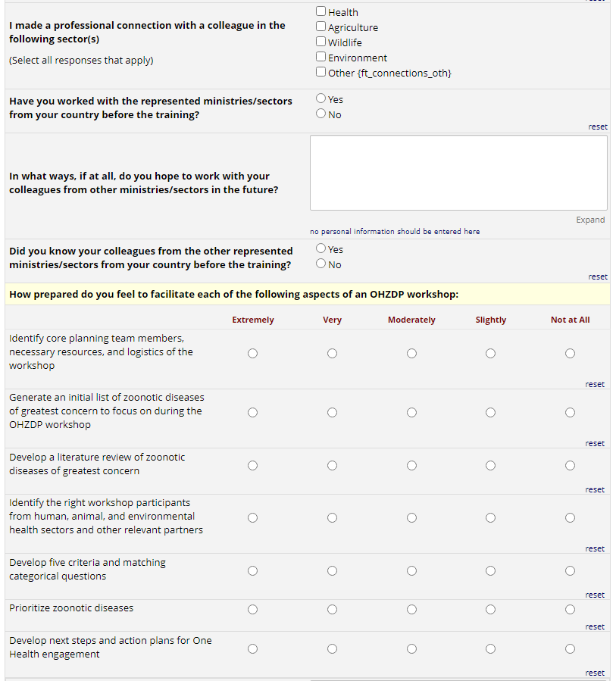Click the future collaboration text area
616x681 pixels.
[x=458, y=173]
